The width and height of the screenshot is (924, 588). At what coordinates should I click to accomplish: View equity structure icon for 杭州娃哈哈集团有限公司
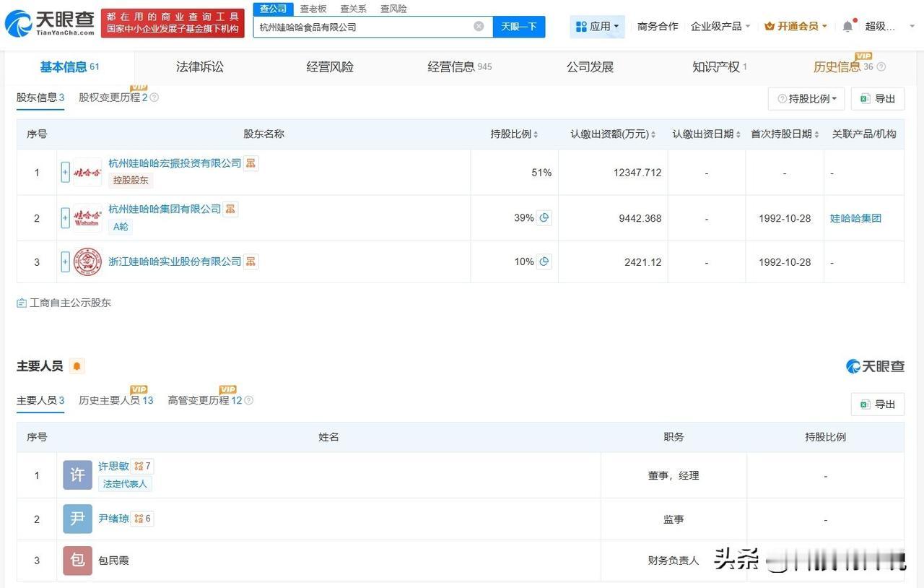[230, 209]
